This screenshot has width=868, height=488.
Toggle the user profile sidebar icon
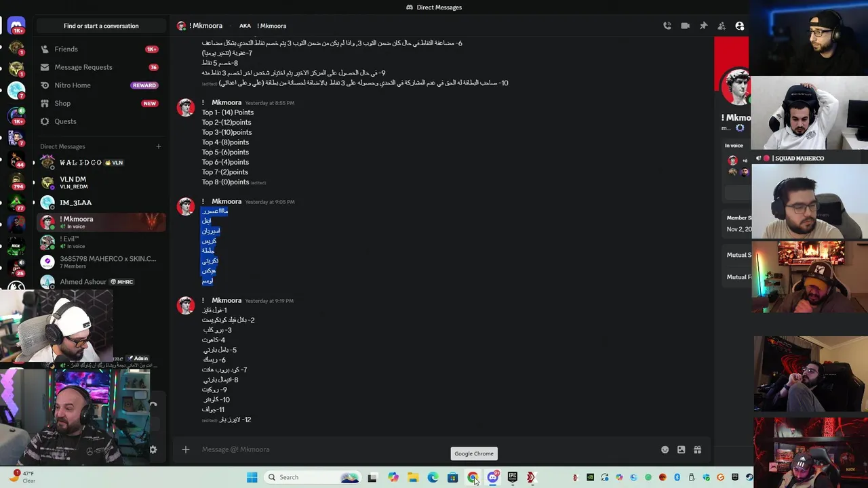(740, 26)
